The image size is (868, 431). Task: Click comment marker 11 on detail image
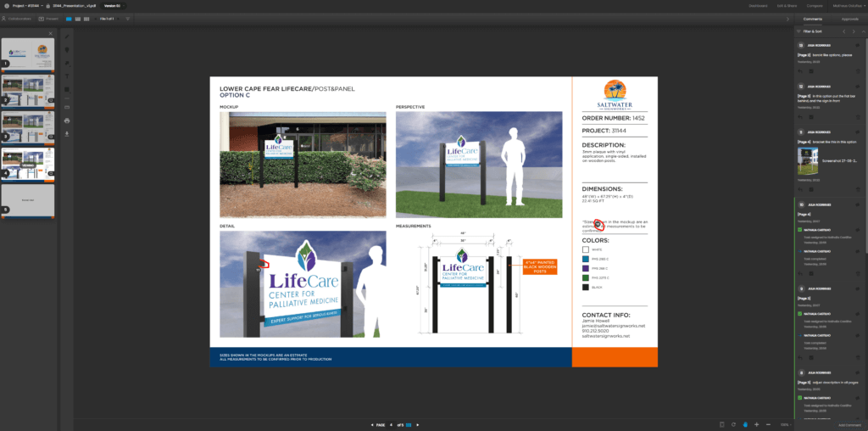(258, 270)
